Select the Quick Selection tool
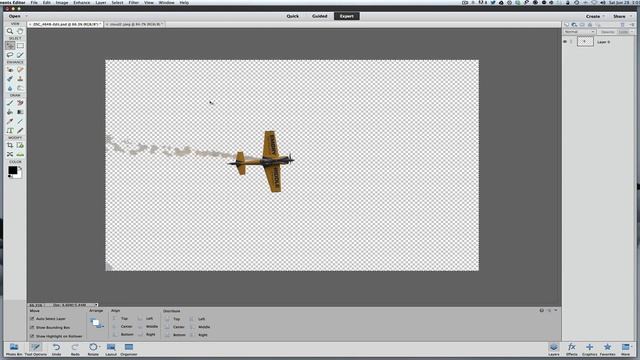Screen dimensions: 640x360 (x=20, y=55)
